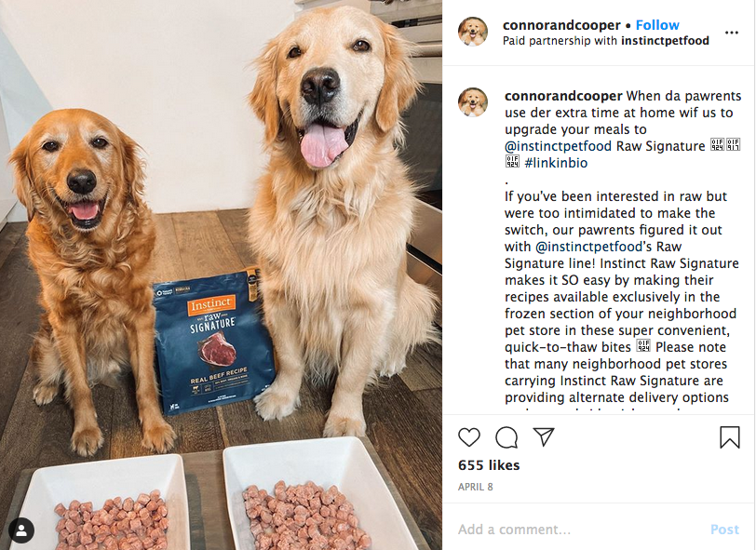Open comments with the speech bubble icon
The width and height of the screenshot is (756, 550).
click(506, 437)
